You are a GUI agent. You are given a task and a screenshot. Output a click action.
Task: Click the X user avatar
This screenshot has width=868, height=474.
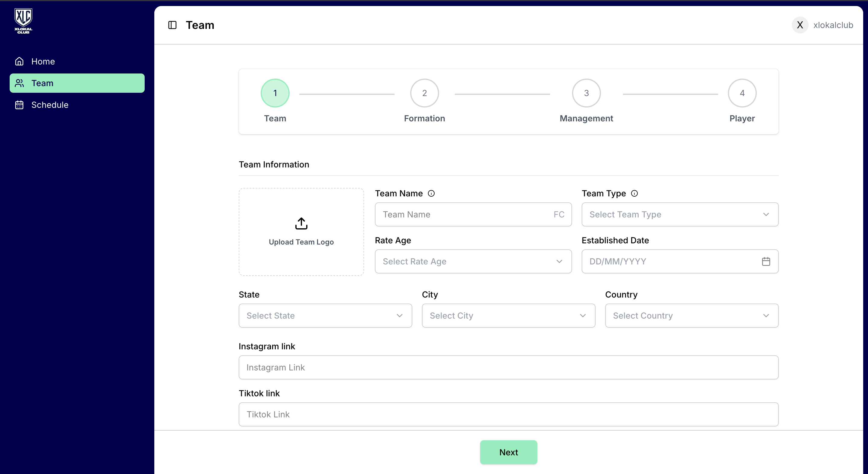pos(800,25)
